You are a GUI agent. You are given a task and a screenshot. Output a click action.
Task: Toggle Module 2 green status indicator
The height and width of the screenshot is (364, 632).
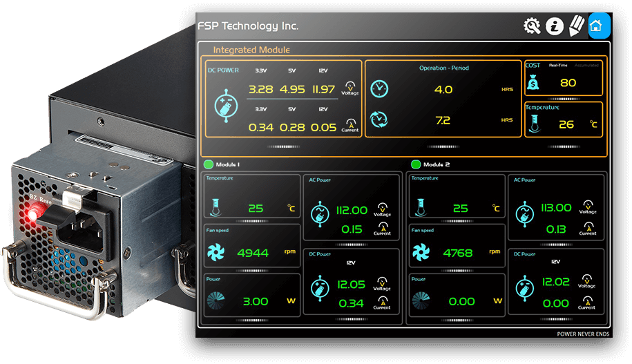coord(416,164)
